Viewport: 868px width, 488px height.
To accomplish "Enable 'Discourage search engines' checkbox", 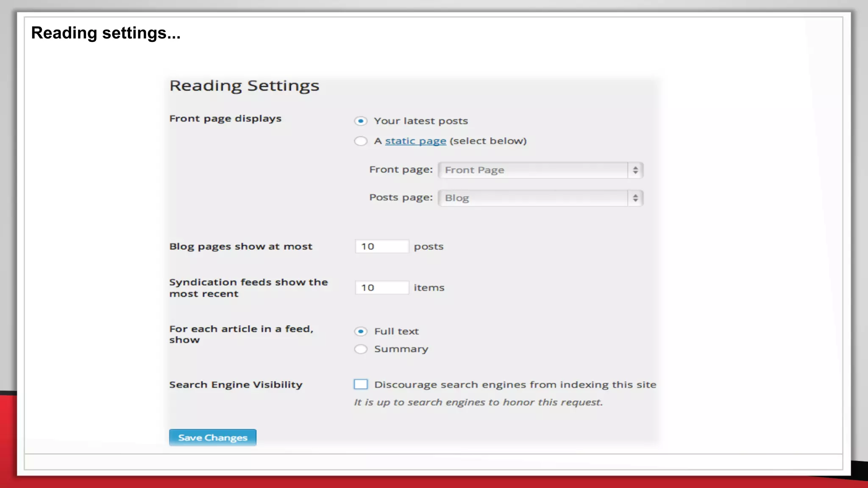I will click(x=361, y=384).
